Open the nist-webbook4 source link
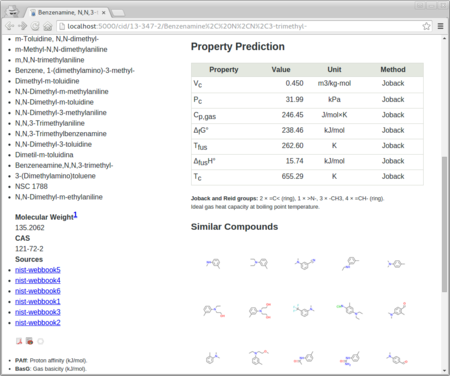The width and height of the screenshot is (450, 376). (38, 281)
